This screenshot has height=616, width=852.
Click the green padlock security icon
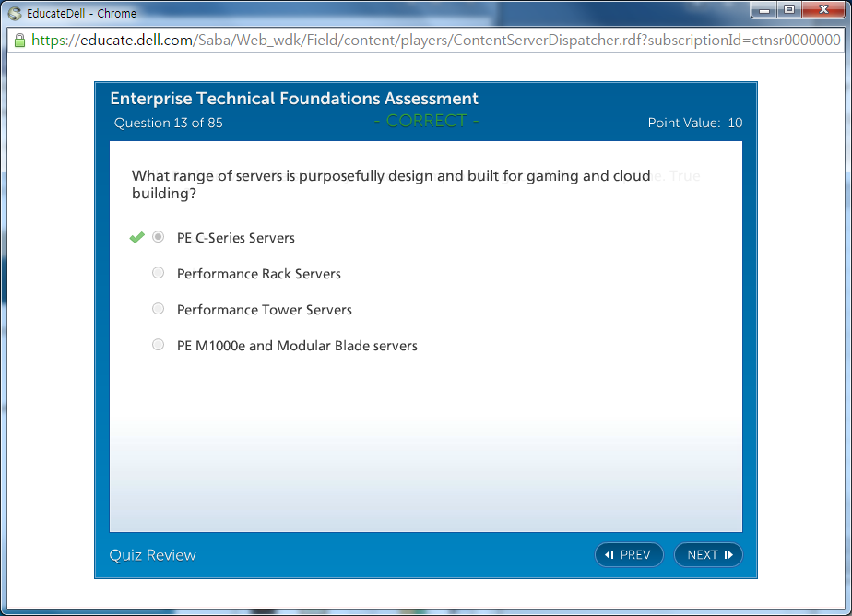[18, 41]
